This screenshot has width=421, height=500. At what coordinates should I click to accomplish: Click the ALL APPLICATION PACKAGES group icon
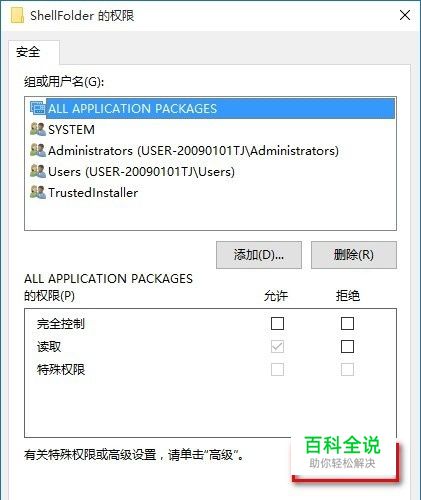click(37, 108)
